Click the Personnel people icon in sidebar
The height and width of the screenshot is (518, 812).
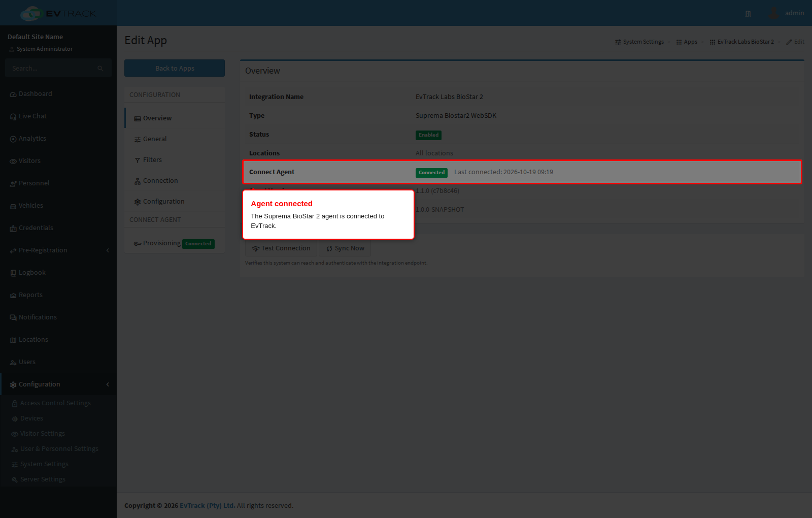(x=13, y=184)
